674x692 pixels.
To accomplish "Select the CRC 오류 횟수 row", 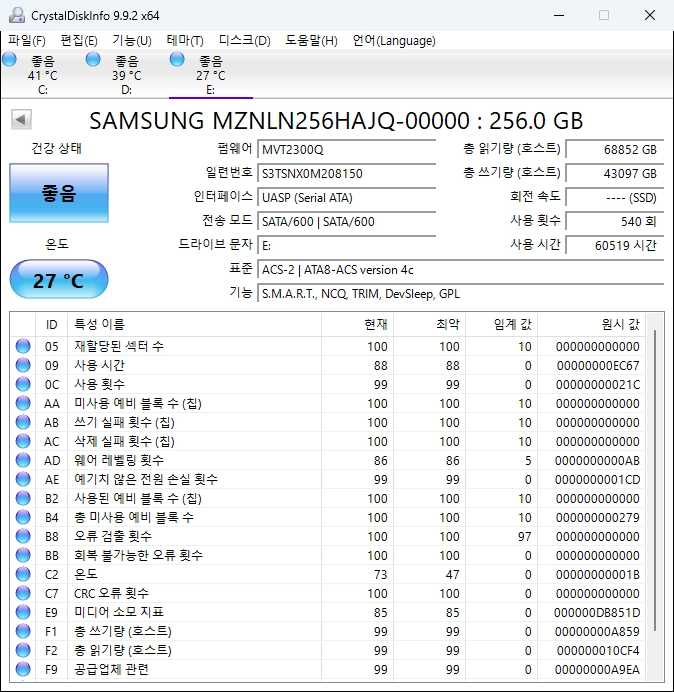I will 328,593.
